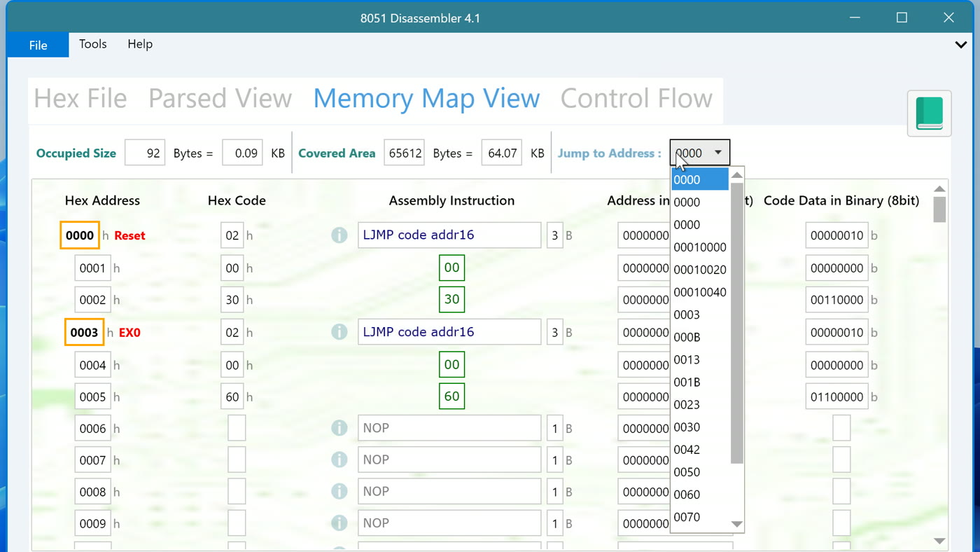Click hex address box 0006
This screenshot has width=980, height=552.
[92, 428]
